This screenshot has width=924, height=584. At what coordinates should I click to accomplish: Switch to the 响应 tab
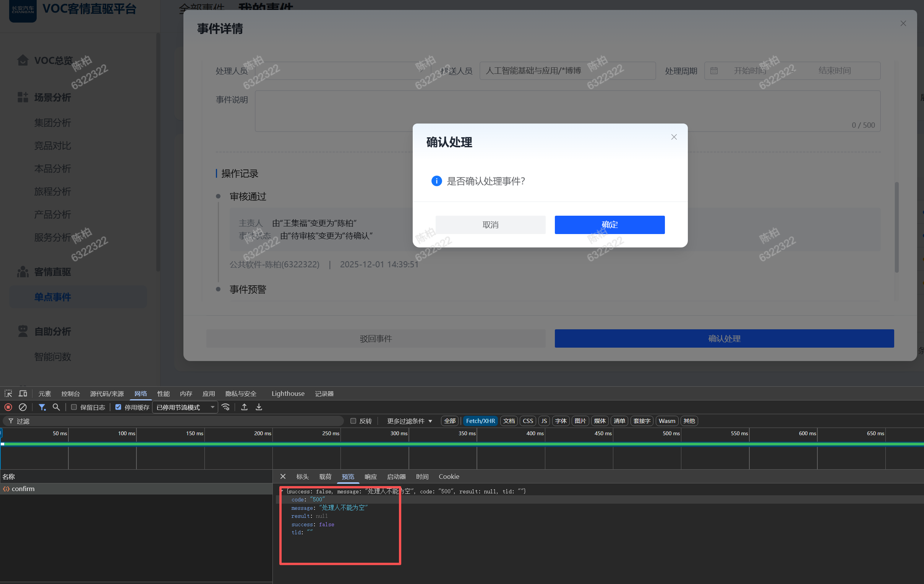click(x=370, y=477)
